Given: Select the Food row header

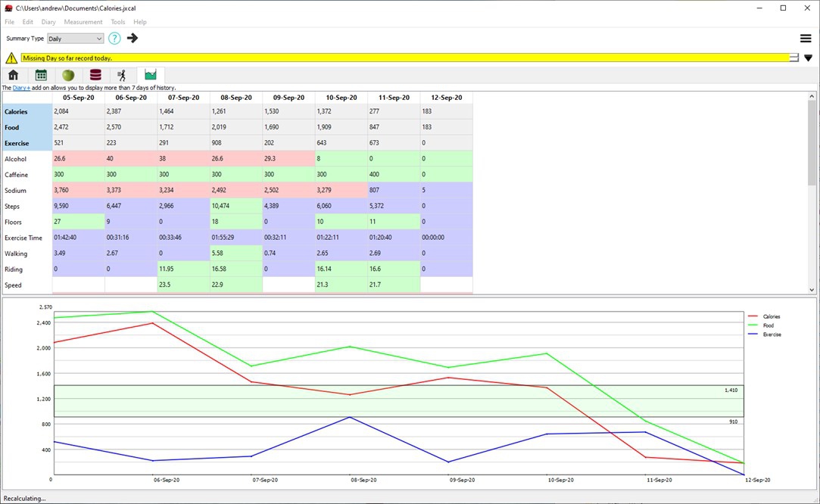Looking at the screenshot, I should pyautogui.click(x=28, y=127).
